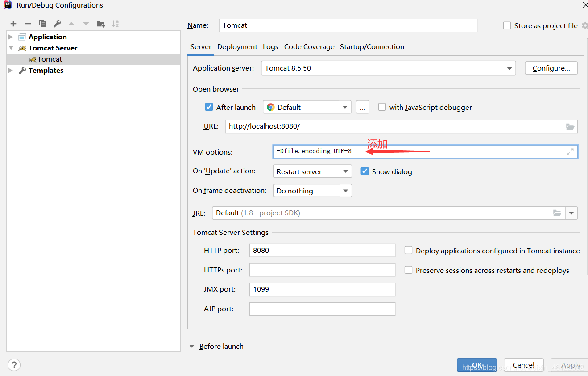
Task: Open the JRE dropdown arrow
Action: tap(571, 213)
